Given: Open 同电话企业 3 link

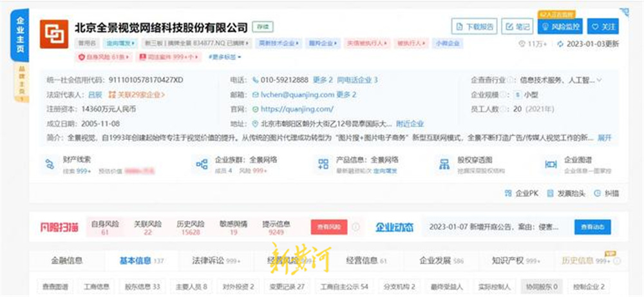Looking at the screenshot, I should tap(357, 80).
